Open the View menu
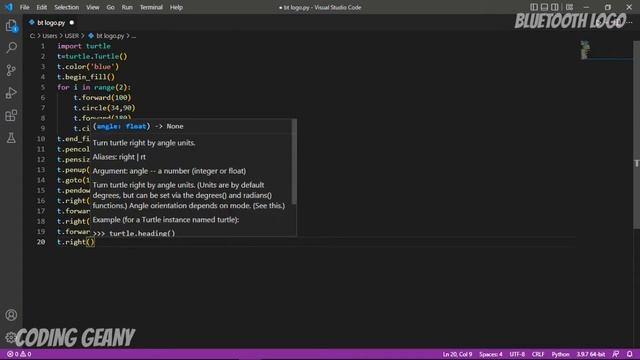 click(93, 7)
